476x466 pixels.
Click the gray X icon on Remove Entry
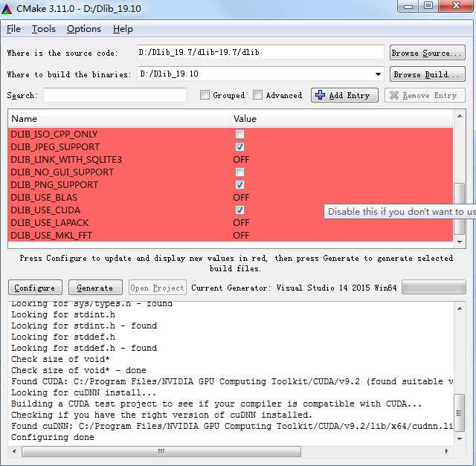[x=394, y=96]
